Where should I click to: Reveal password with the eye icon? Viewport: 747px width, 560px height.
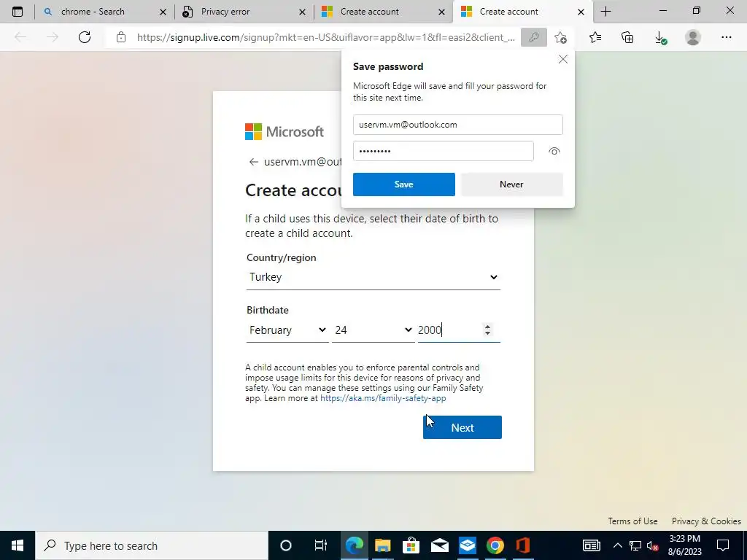[x=554, y=152]
